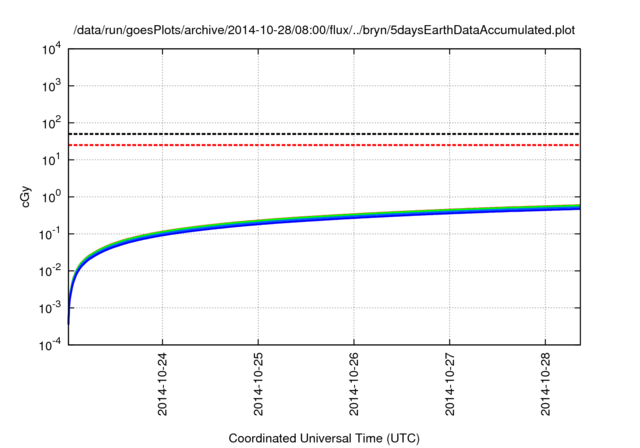Viewport: 640px width, 448px height.
Task: Click the 2014-10-28 x-axis date label
Action: click(x=546, y=384)
